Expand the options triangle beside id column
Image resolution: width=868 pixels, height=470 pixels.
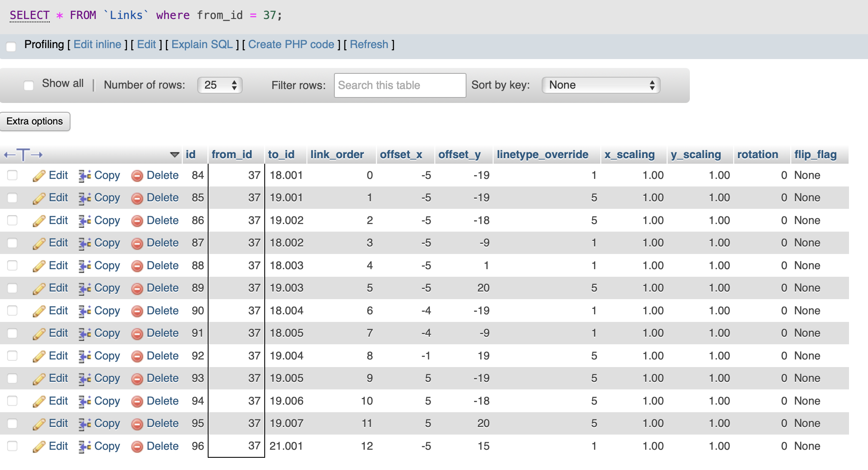[x=174, y=155]
